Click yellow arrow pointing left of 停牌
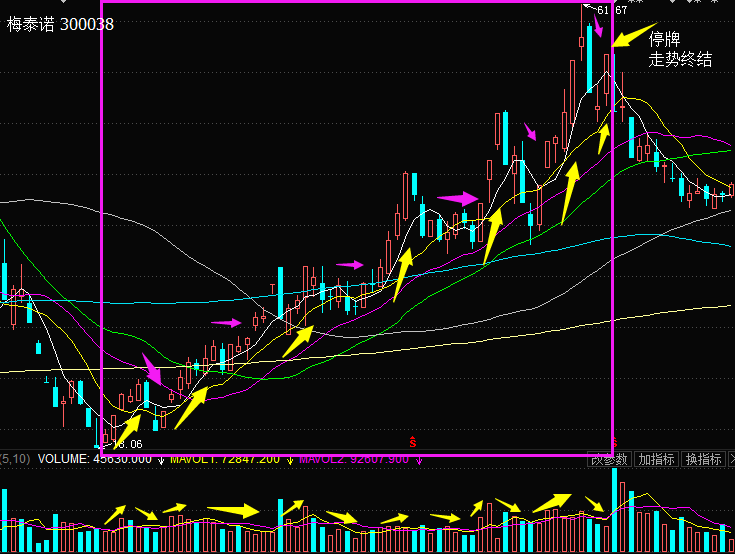The width and height of the screenshot is (735, 554). click(632, 36)
